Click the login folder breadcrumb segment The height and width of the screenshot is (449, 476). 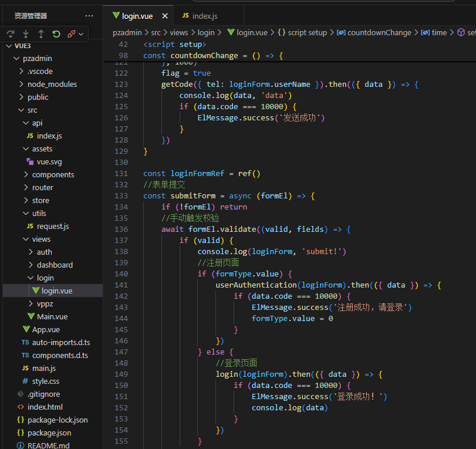pos(206,32)
